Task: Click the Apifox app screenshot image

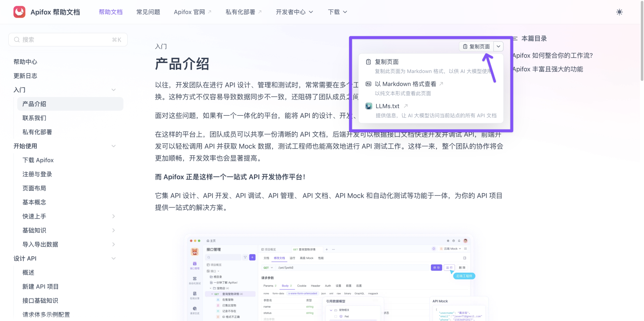Action: click(x=329, y=277)
